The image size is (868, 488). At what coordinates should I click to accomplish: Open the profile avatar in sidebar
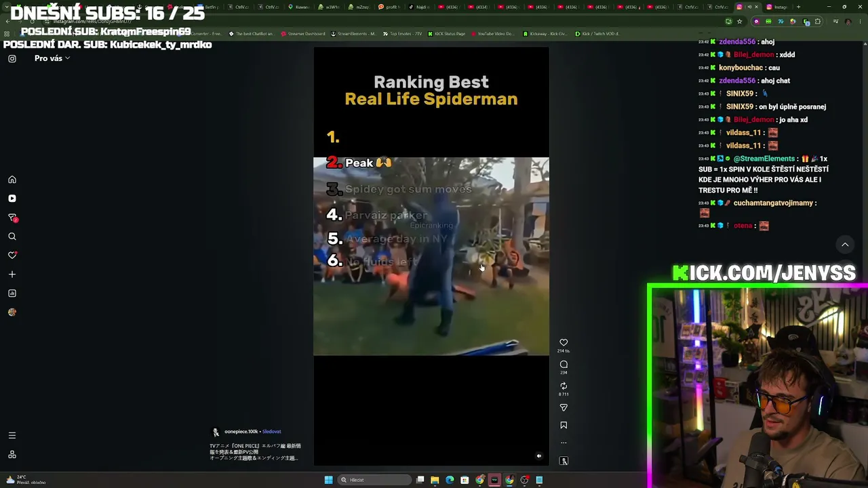click(x=12, y=312)
